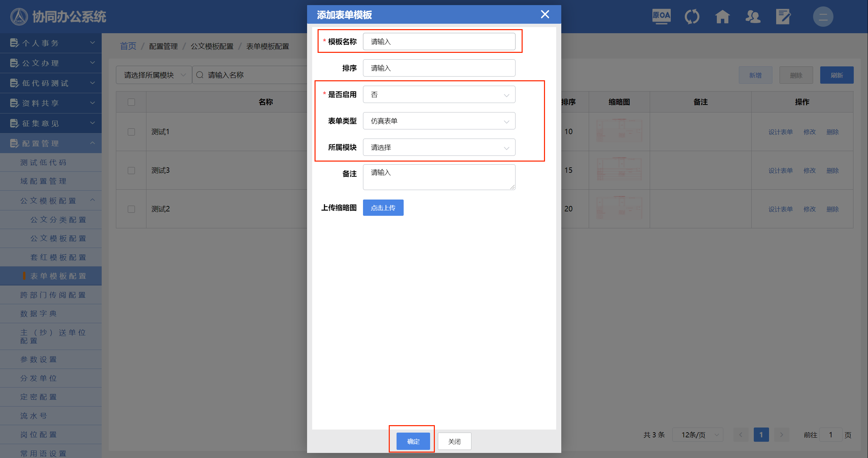The width and height of the screenshot is (868, 458).
Task: Toggle the select-all checkbox in table header
Action: click(131, 102)
